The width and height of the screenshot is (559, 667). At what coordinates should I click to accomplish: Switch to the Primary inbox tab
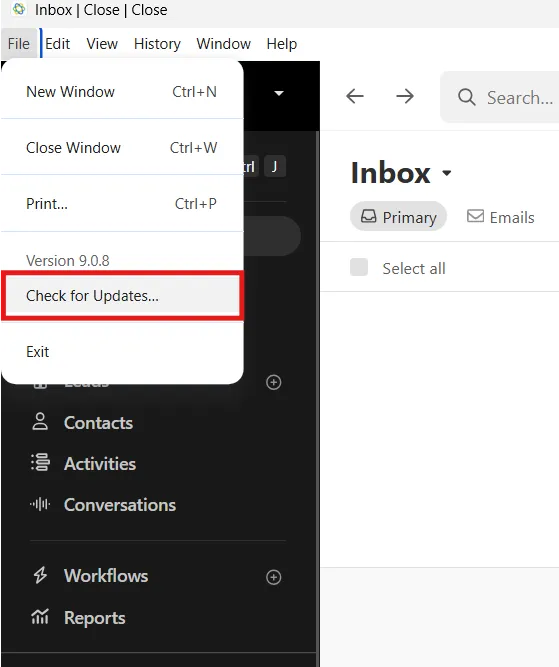tap(398, 217)
